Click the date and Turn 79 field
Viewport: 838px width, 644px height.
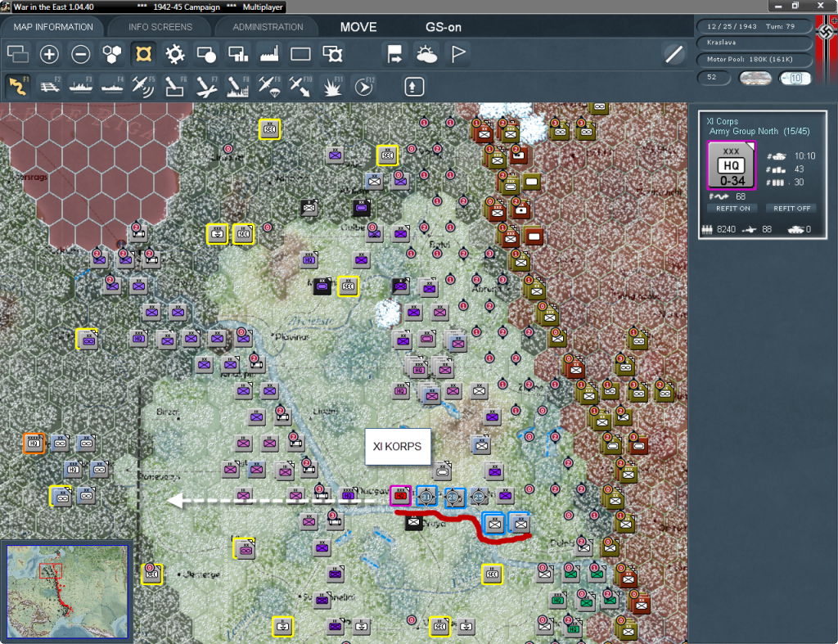(x=754, y=26)
